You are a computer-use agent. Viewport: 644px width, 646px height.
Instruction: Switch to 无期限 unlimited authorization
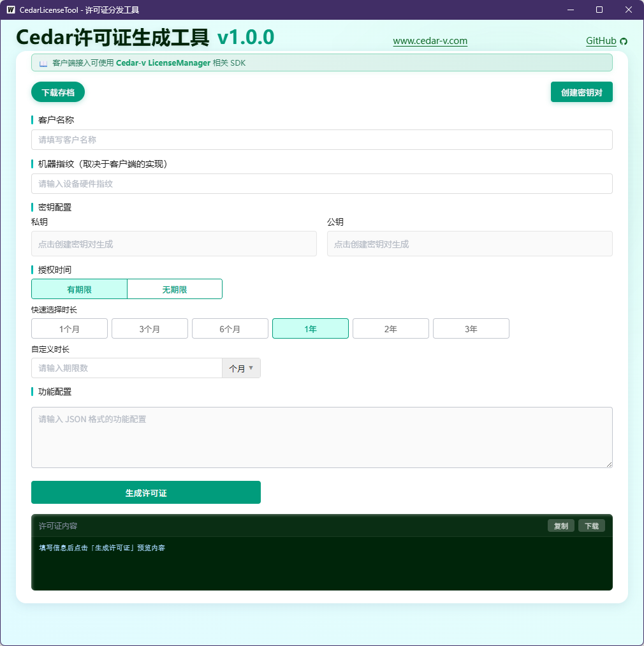175,289
